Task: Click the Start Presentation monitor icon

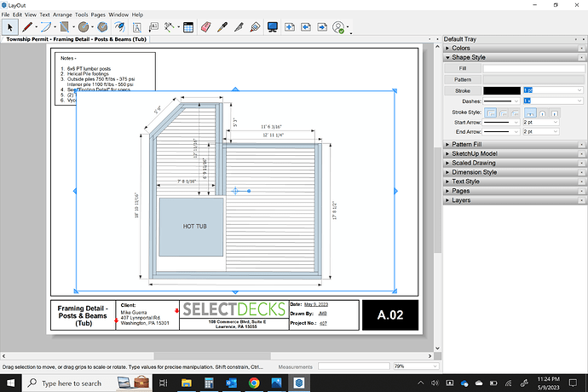Action: click(x=273, y=27)
